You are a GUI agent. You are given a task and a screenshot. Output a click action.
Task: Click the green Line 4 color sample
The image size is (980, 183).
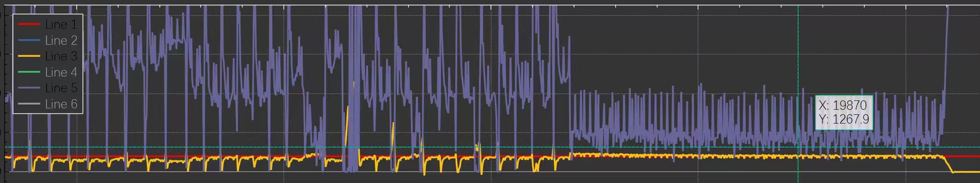(29, 72)
